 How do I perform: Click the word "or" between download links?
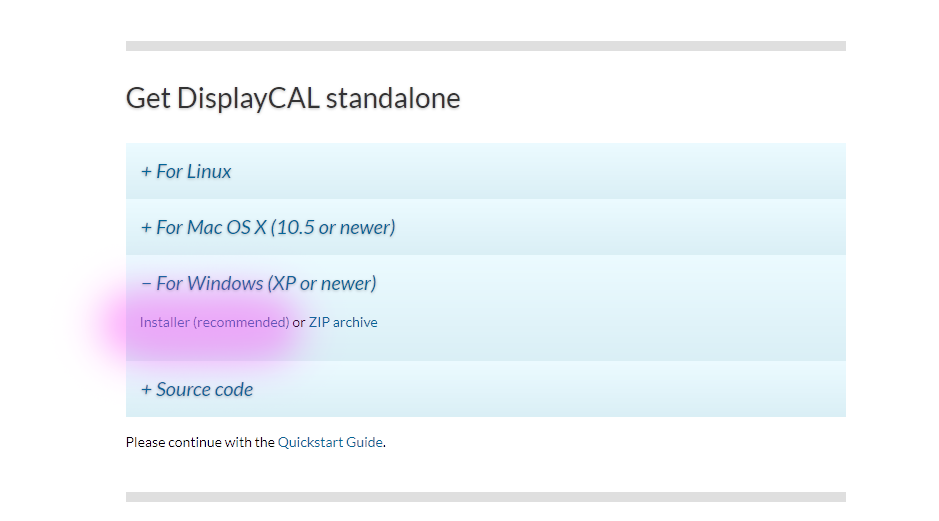(x=299, y=322)
